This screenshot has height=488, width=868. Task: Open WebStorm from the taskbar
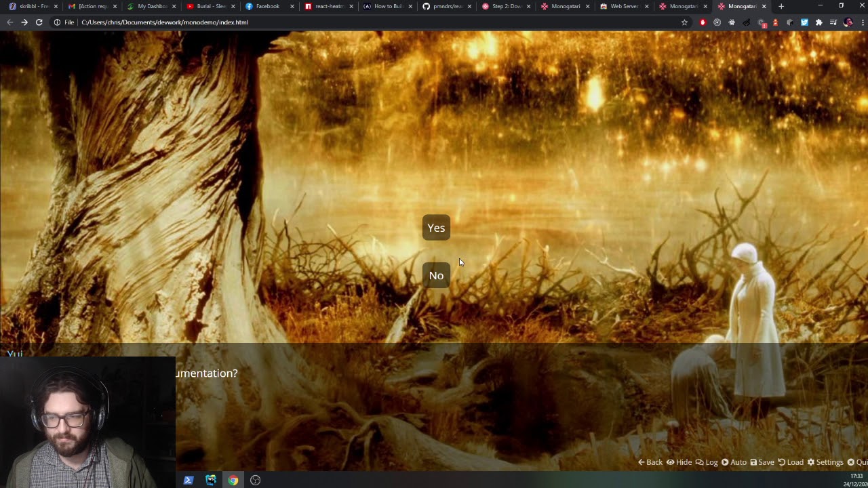(x=211, y=480)
